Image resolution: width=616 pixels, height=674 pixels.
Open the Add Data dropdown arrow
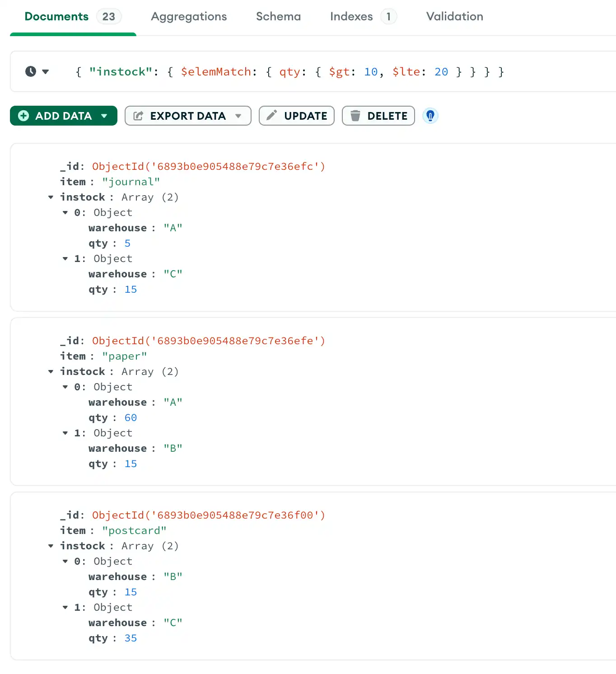point(103,116)
